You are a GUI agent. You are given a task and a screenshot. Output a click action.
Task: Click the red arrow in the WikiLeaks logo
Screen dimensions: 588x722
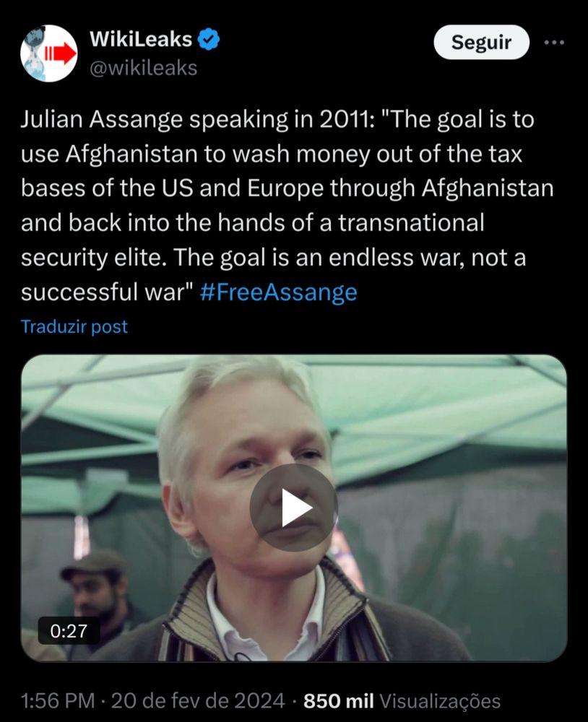tap(61, 54)
